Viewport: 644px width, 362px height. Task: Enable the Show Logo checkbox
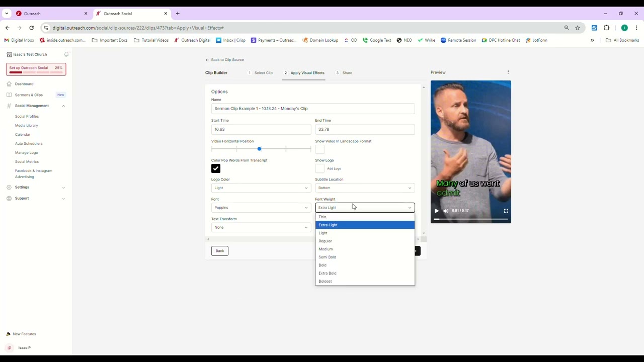[319, 168]
